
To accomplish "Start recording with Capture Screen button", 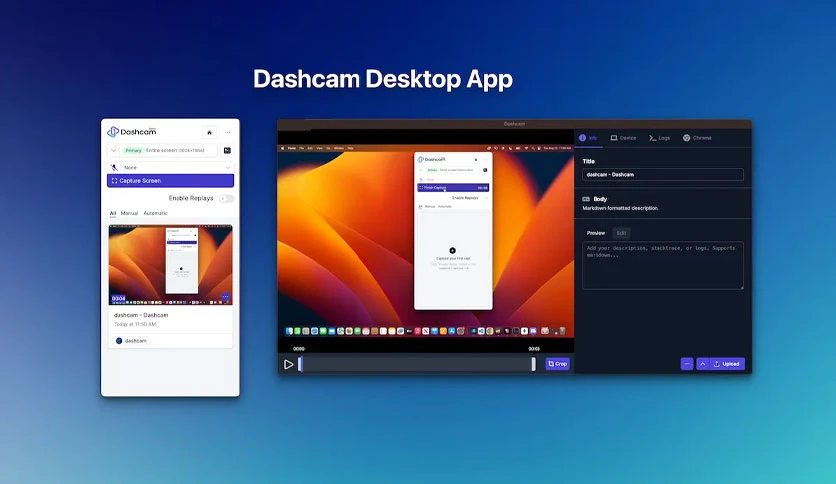I will pos(170,181).
